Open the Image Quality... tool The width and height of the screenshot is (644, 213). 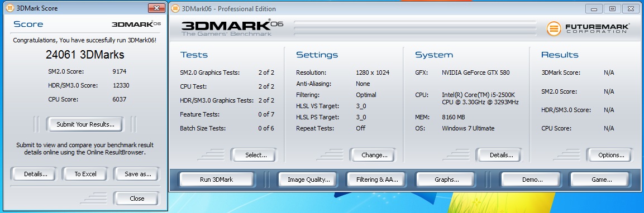pos(308,180)
